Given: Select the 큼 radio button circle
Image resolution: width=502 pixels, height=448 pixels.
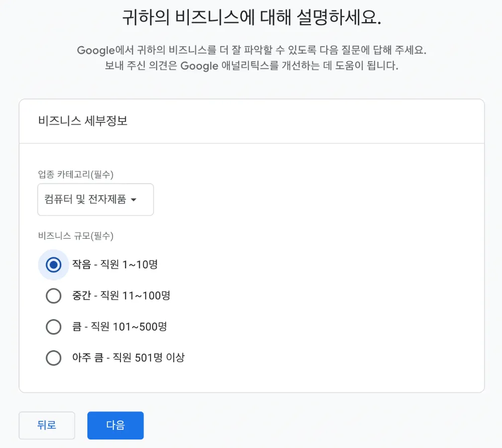Looking at the screenshot, I should click(x=54, y=327).
